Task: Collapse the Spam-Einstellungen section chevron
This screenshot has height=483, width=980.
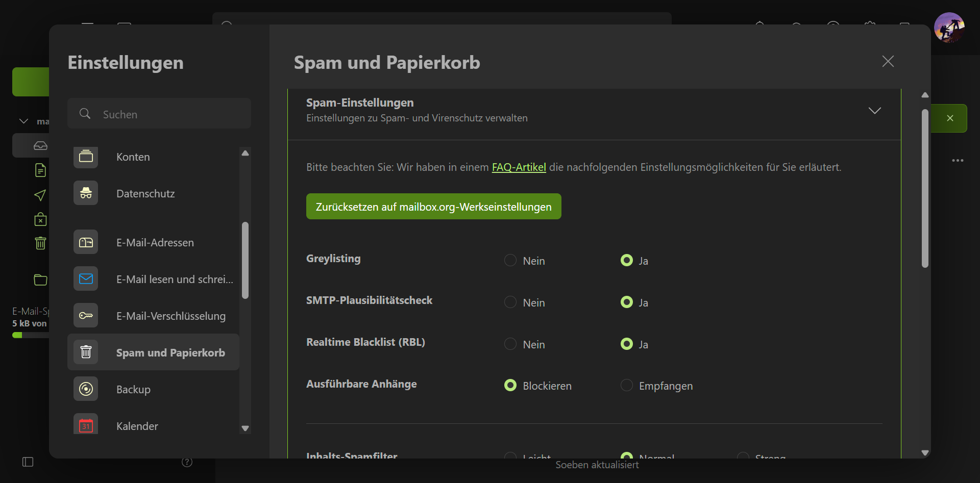Action: pos(874,111)
